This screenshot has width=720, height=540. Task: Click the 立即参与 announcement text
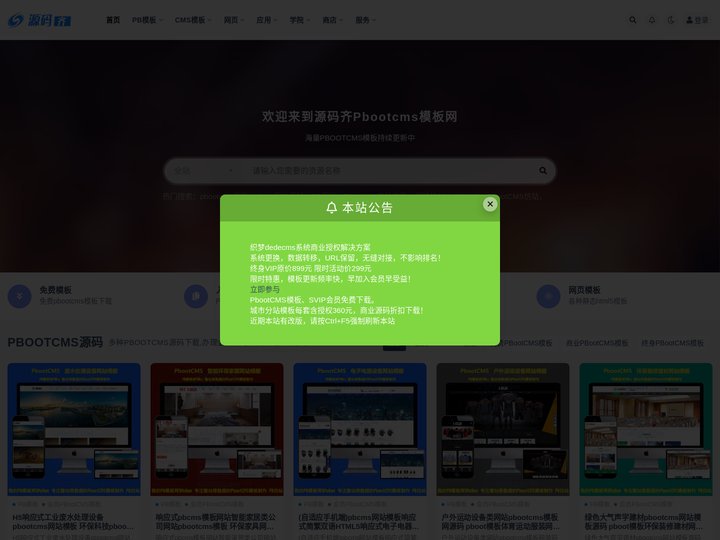pos(264,289)
